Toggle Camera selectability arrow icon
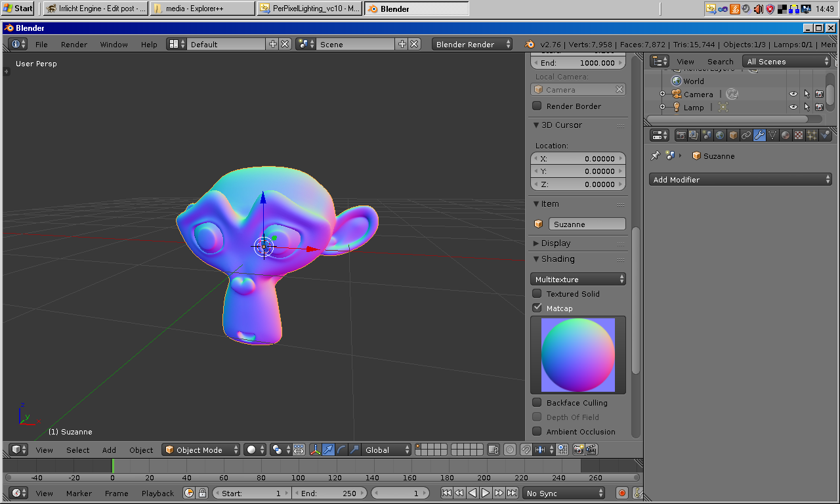840x504 pixels. [x=807, y=94]
